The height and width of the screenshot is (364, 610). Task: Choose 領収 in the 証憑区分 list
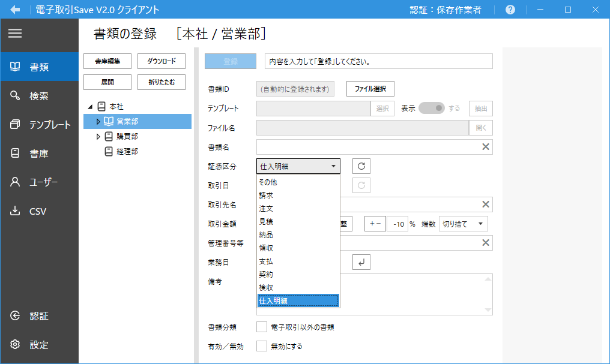pyautogui.click(x=267, y=248)
